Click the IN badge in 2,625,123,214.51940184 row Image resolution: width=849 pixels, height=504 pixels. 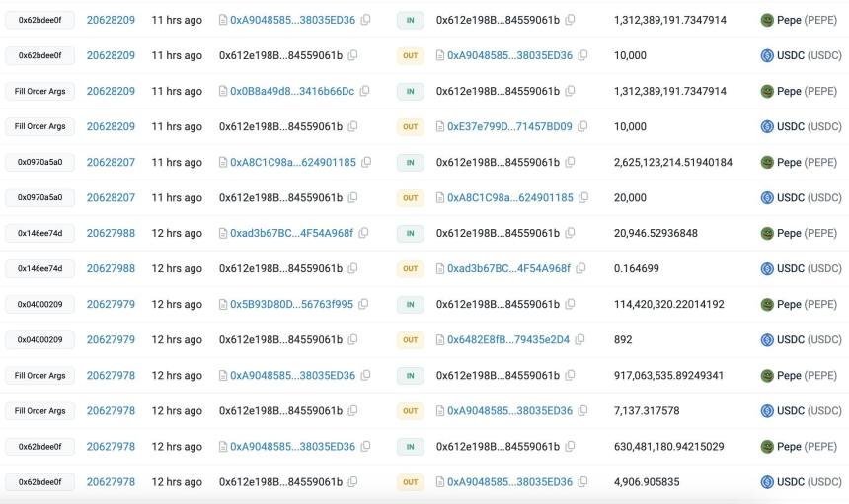tap(410, 162)
